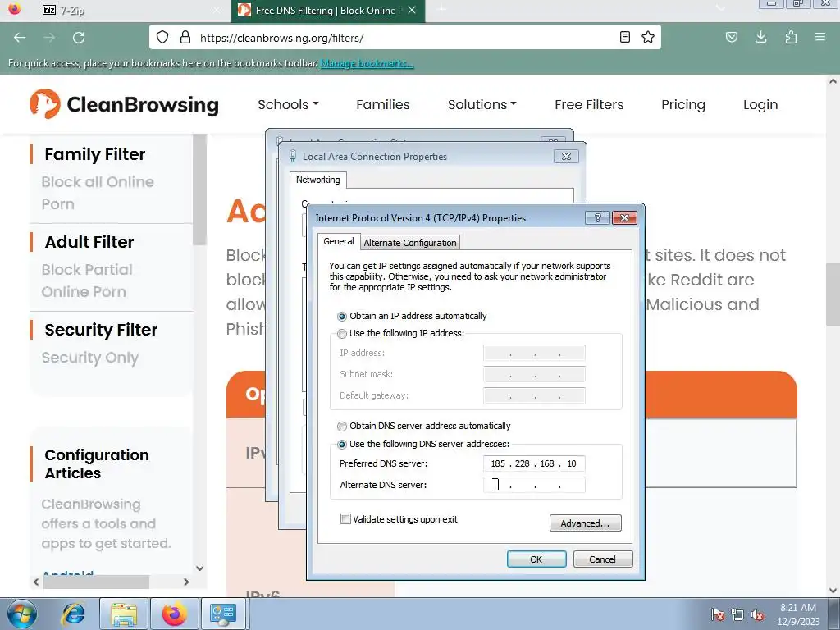Confirm IPv4 settings with OK button
The height and width of the screenshot is (630, 840).
pyautogui.click(x=536, y=559)
